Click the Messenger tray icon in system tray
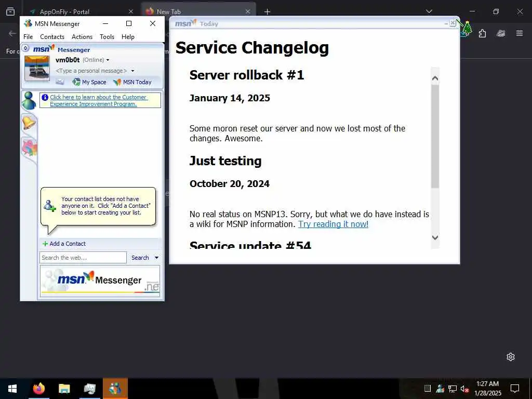The image size is (532, 399). [440, 389]
